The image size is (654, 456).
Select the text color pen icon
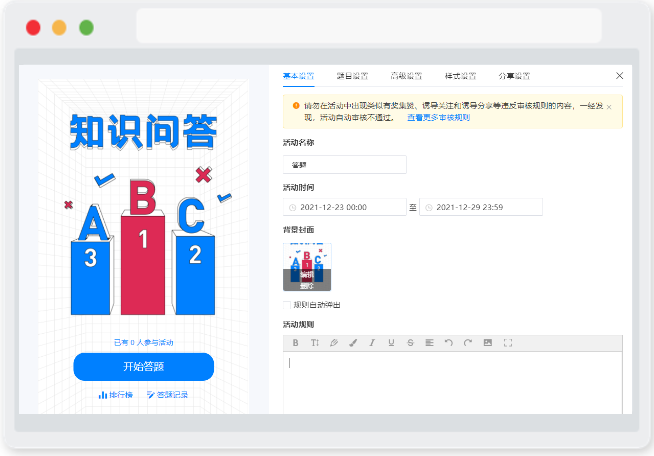click(x=334, y=343)
